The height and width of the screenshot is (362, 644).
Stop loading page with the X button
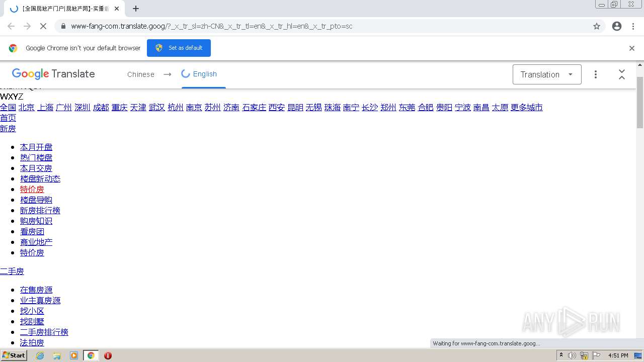pos(43,26)
